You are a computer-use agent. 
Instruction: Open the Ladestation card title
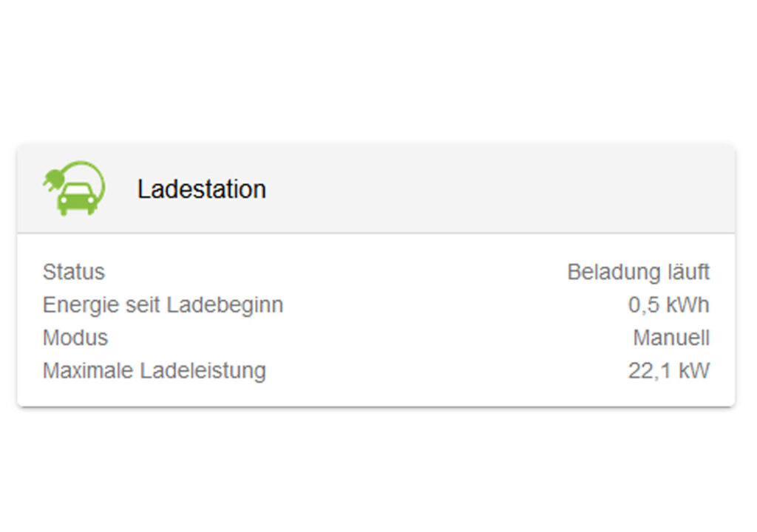click(x=201, y=189)
